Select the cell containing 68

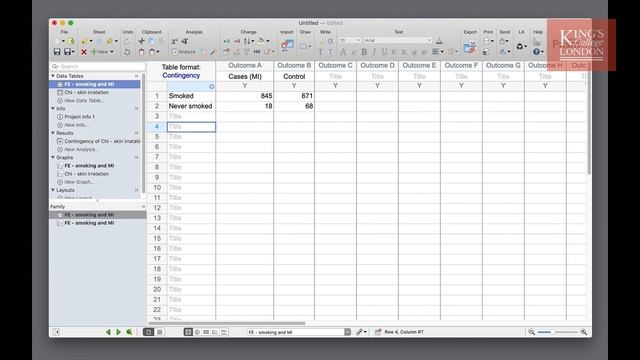[294, 106]
